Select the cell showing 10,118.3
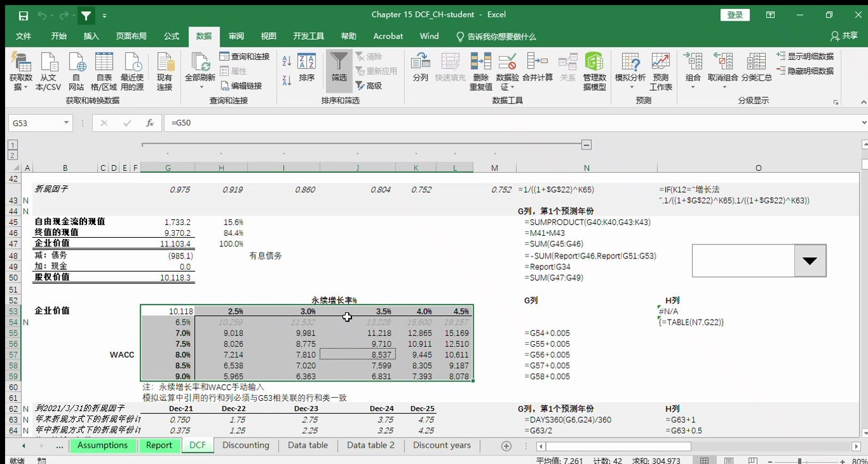868x464 pixels. tap(167, 277)
